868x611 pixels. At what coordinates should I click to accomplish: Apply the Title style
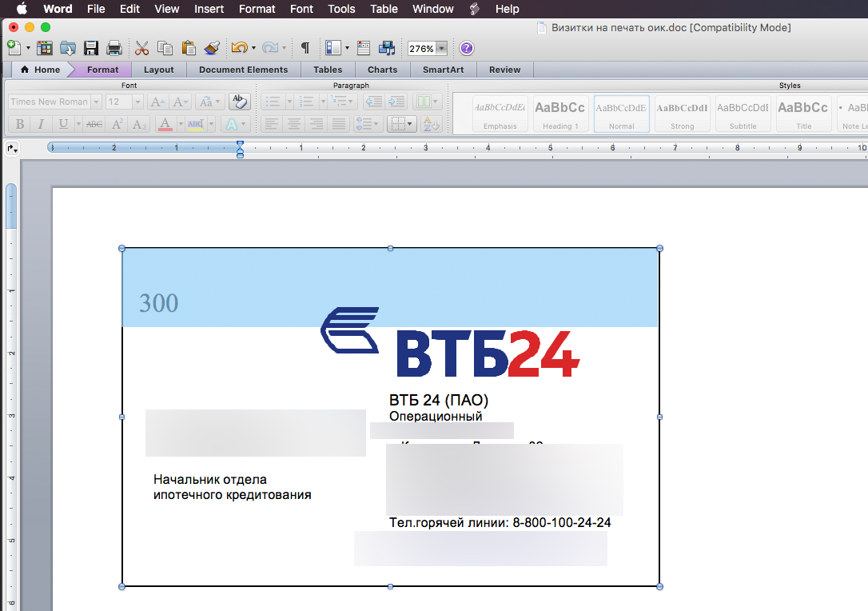[804, 114]
